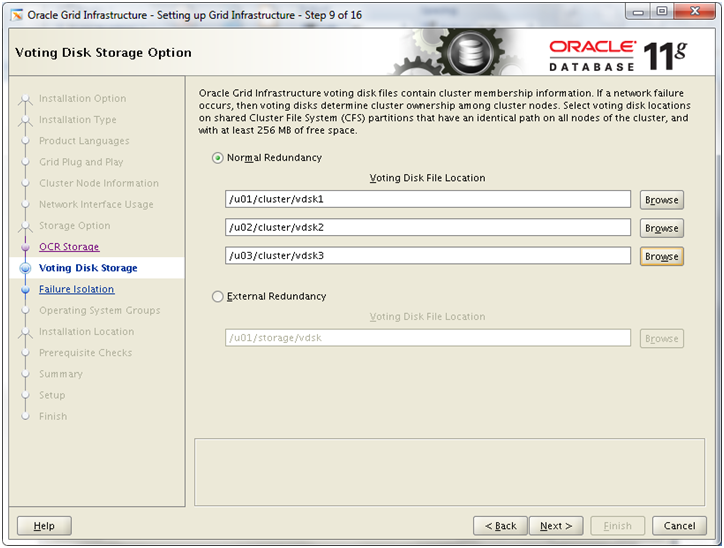The width and height of the screenshot is (724, 548).
Task: Browse for the vdsk1 voting disk file
Action: pos(661,200)
